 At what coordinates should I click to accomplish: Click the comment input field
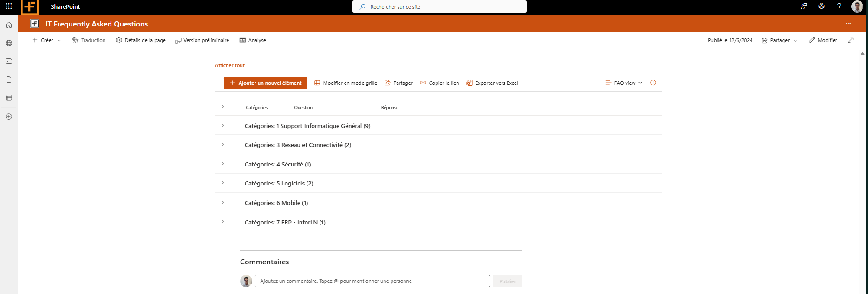372,281
